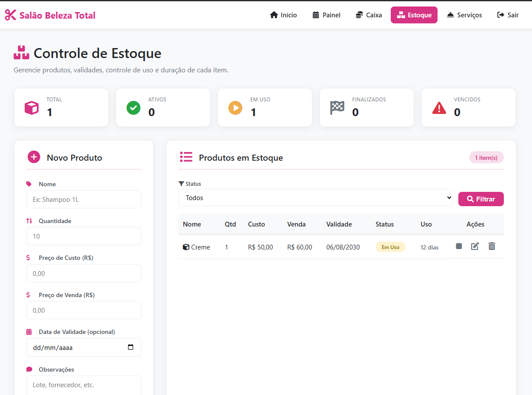Click the scissors logo icon
Image resolution: width=532 pixels, height=395 pixels.
click(10, 15)
